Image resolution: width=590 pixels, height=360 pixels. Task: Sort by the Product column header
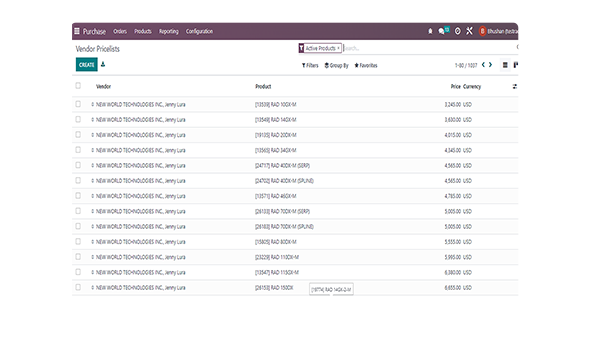(263, 87)
